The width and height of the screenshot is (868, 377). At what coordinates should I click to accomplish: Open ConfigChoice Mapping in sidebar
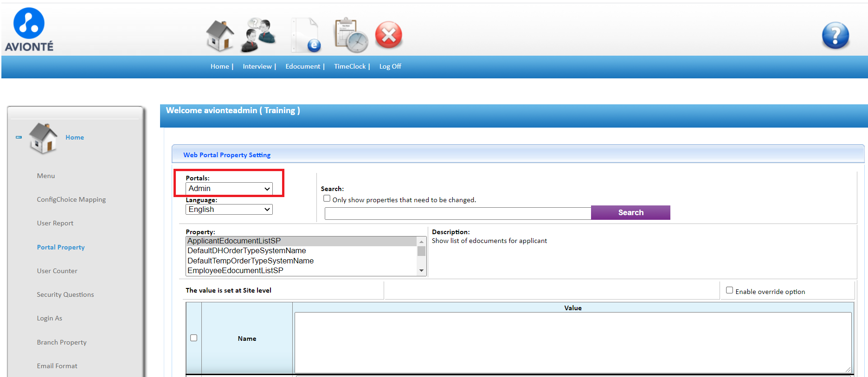[71, 199]
